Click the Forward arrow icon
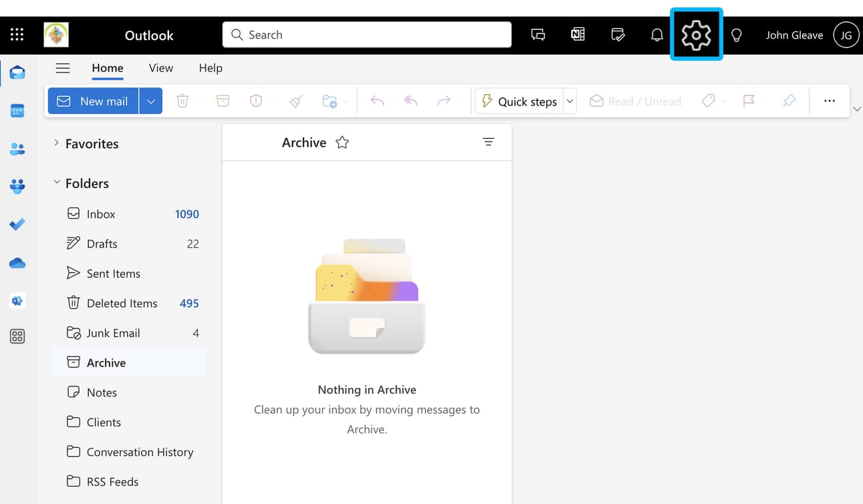The height and width of the screenshot is (504, 863). 444,101
